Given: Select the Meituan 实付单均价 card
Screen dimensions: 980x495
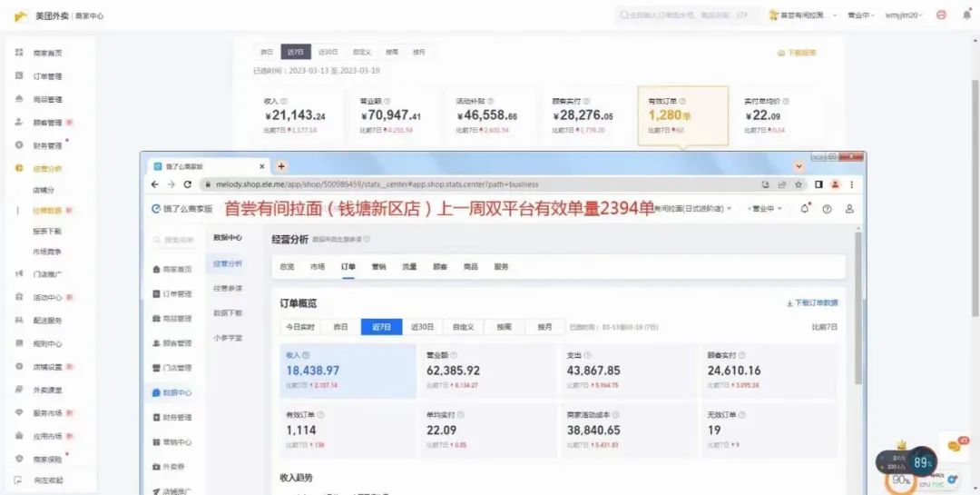Looking at the screenshot, I should (x=779, y=116).
